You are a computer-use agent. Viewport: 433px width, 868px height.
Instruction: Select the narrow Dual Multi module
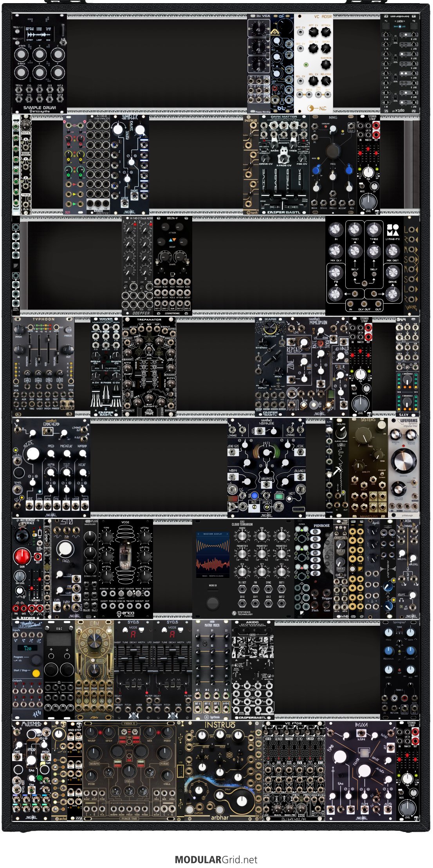16,266
